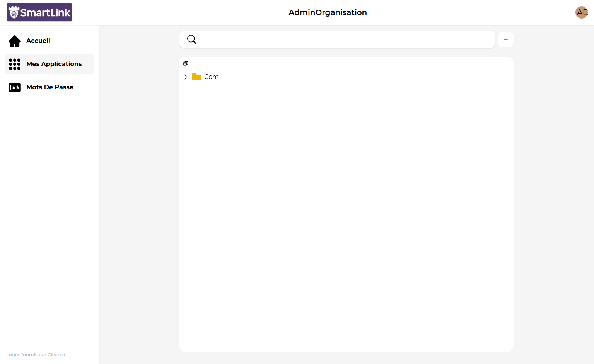Click the house icon beside Accueil
594x364 pixels.
[x=15, y=41]
